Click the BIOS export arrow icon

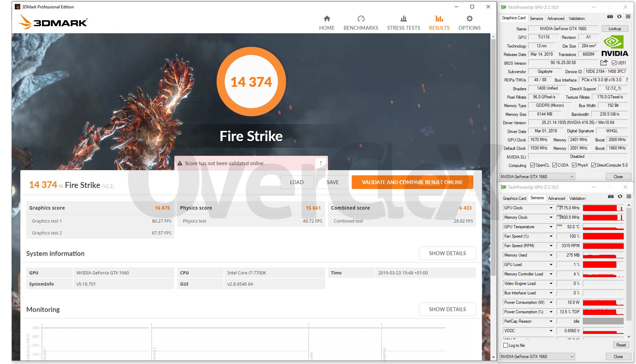coord(603,63)
